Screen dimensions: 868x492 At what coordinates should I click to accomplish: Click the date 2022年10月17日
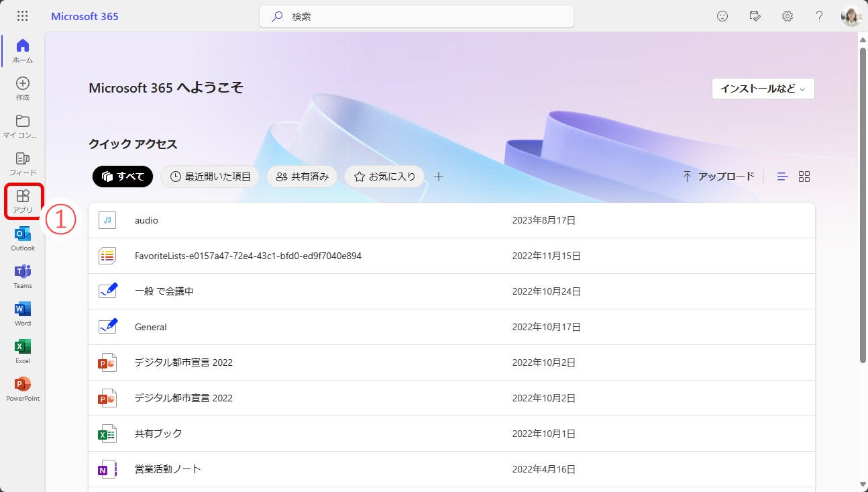(x=547, y=327)
